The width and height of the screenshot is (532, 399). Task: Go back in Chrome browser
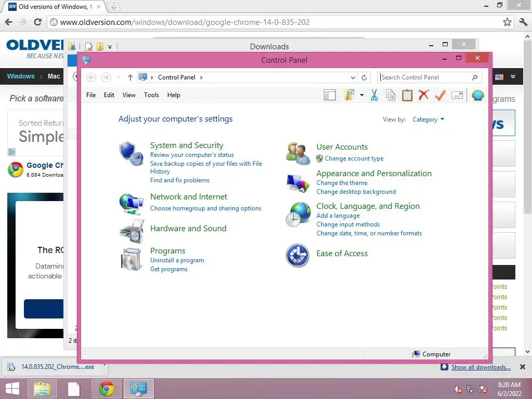(x=9, y=22)
